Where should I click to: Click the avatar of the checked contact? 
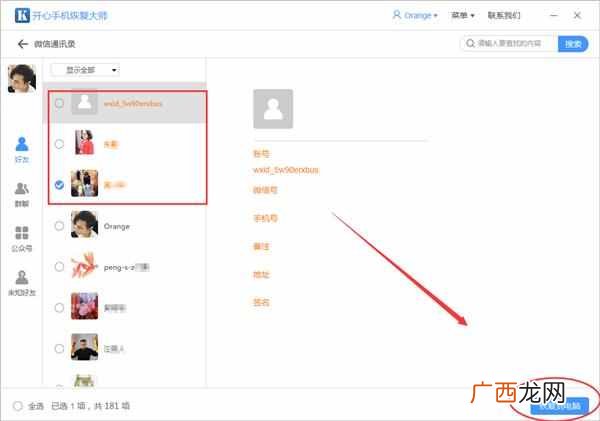85,183
